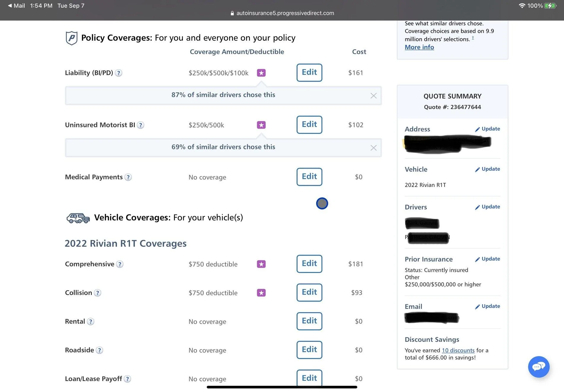Screen dimensions: 564x392
Task: Open help icon next to Uninsured Motorist BI
Action: point(141,125)
